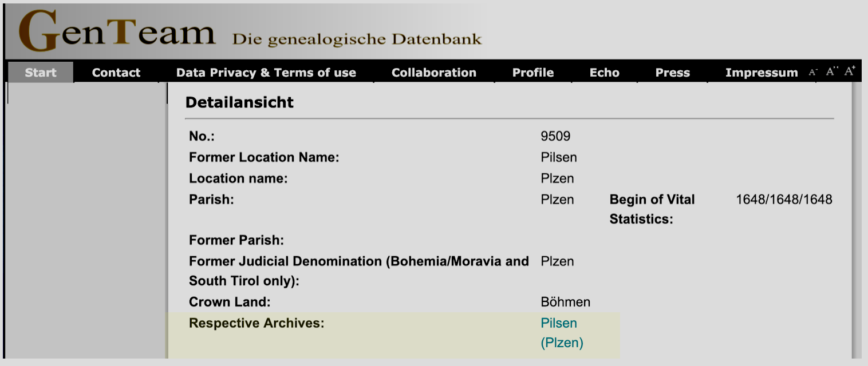
Task: Decrease font size with A- icon
Action: click(813, 72)
